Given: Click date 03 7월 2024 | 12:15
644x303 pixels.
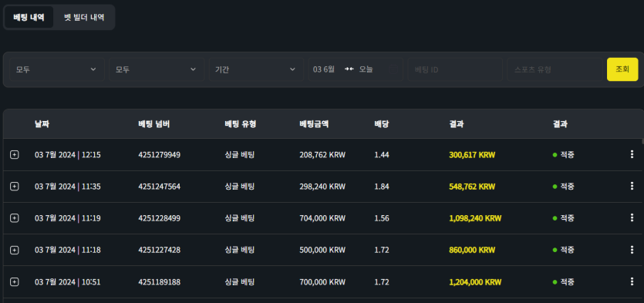Looking at the screenshot, I should 68,155.
